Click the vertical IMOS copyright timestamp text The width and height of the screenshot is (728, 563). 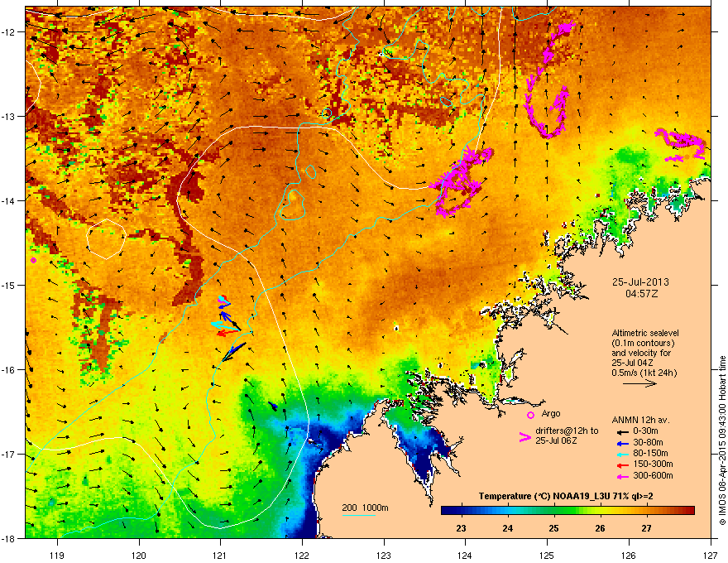coord(722,440)
